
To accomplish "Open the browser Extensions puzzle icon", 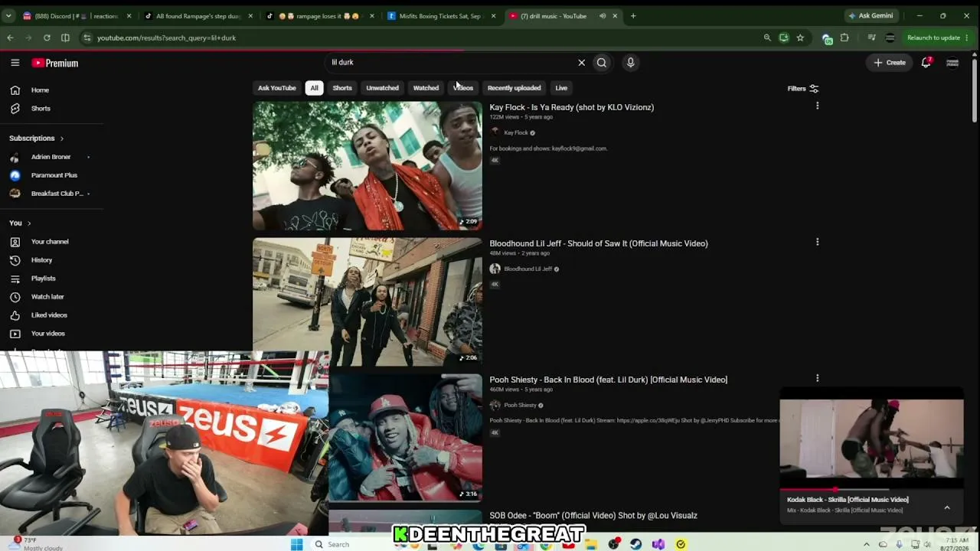I will 844,37.
